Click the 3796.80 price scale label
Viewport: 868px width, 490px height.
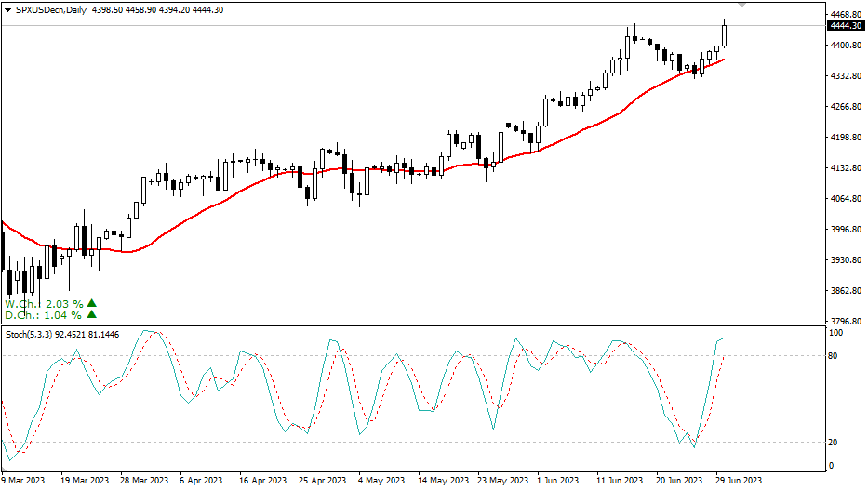click(845, 322)
